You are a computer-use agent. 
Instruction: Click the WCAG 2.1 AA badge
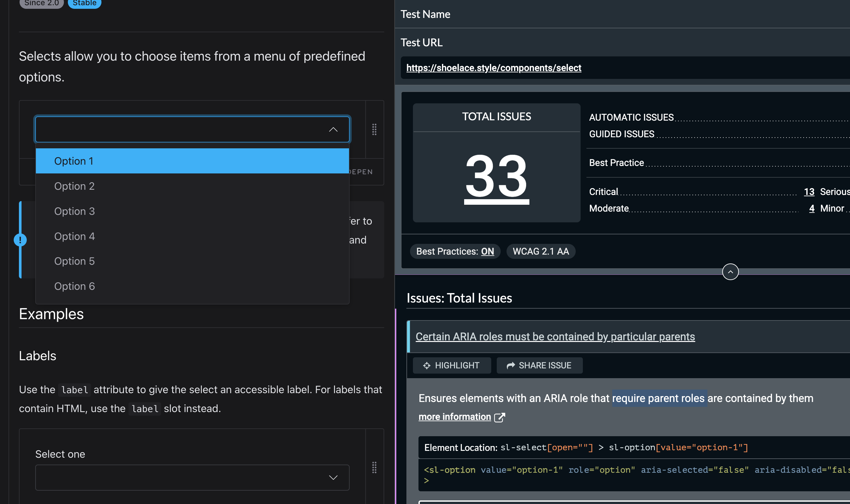pyautogui.click(x=540, y=251)
